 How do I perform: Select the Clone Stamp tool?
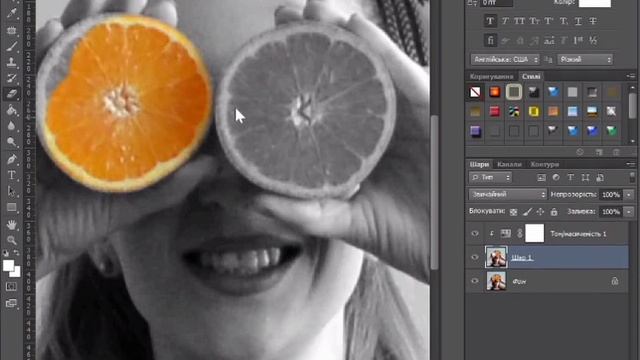[11, 62]
